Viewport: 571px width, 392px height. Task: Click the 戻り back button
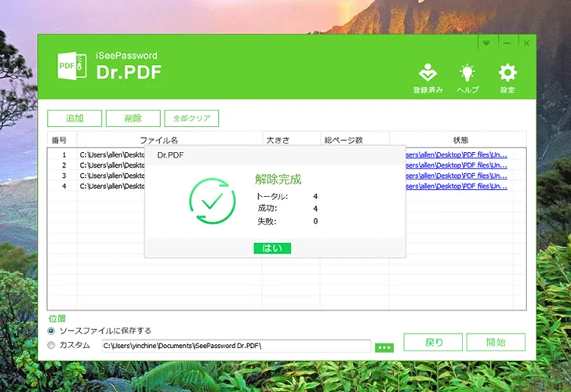(x=433, y=342)
